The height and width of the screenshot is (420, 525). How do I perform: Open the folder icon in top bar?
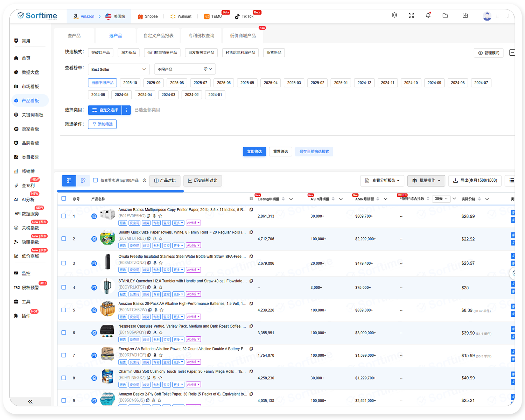(x=445, y=15)
